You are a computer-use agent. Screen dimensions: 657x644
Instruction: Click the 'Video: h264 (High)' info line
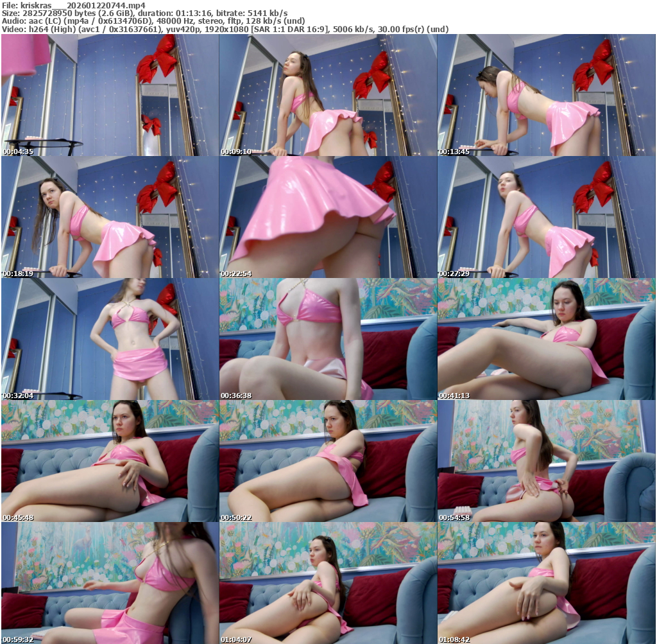225,29
